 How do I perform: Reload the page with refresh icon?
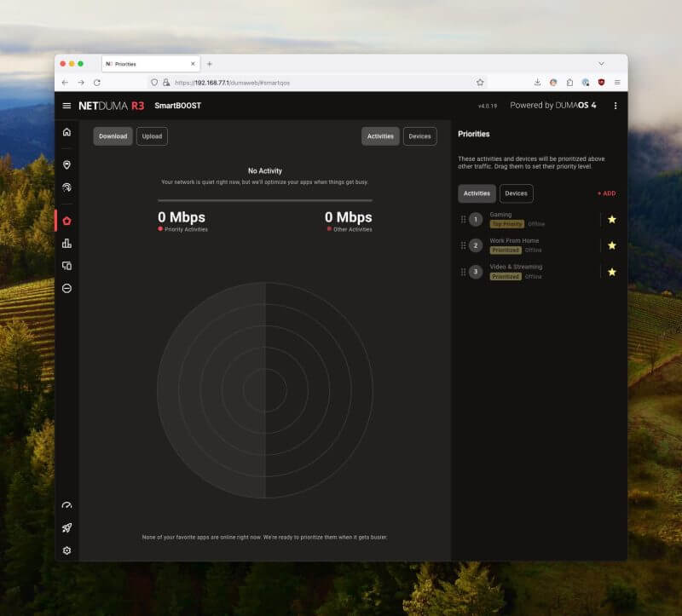[x=97, y=83]
